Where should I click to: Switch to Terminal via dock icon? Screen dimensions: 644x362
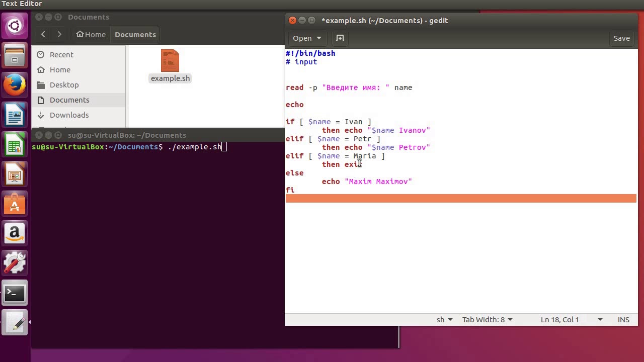pos(15,293)
